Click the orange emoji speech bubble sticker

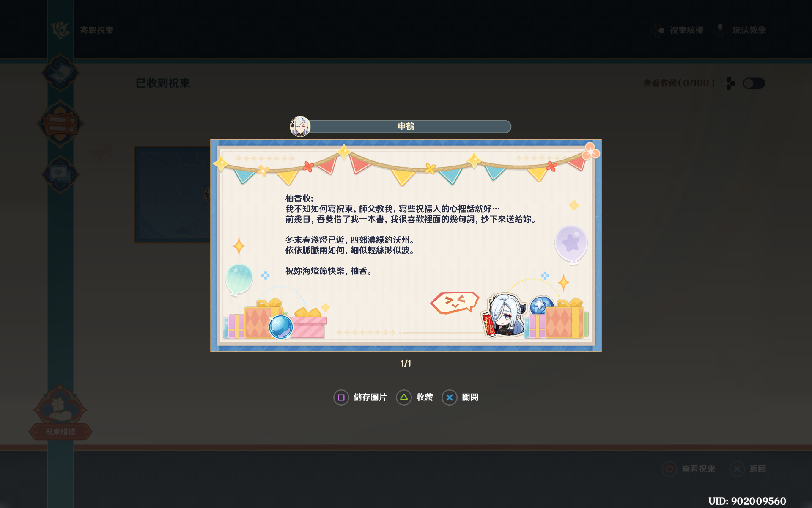pos(455,302)
